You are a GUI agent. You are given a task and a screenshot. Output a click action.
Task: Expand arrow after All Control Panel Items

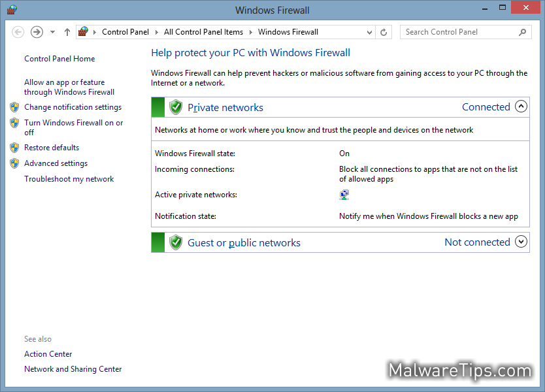(x=250, y=32)
